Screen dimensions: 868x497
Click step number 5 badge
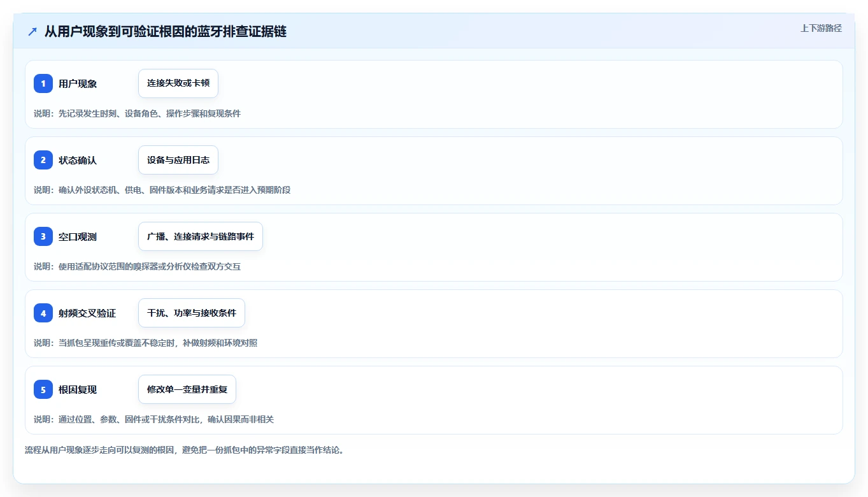[x=43, y=389]
